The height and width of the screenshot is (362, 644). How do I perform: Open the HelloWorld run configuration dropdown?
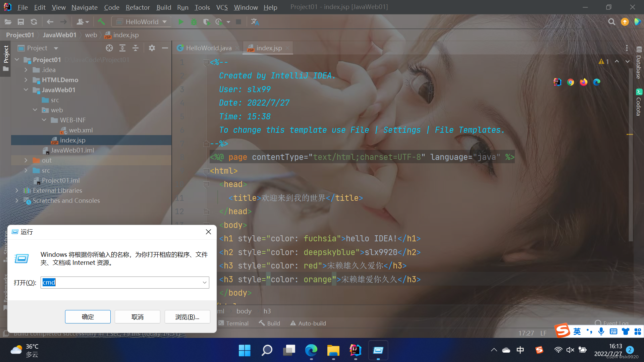click(141, 22)
